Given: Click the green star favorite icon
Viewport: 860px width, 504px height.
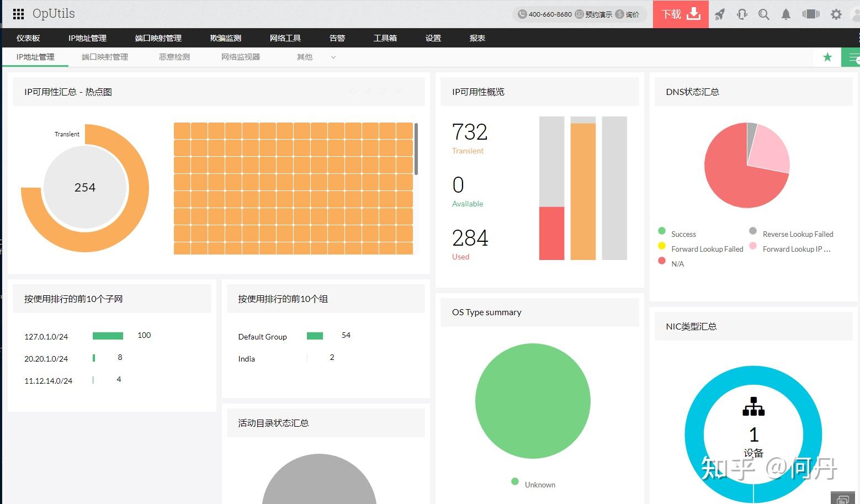Looking at the screenshot, I should [827, 57].
